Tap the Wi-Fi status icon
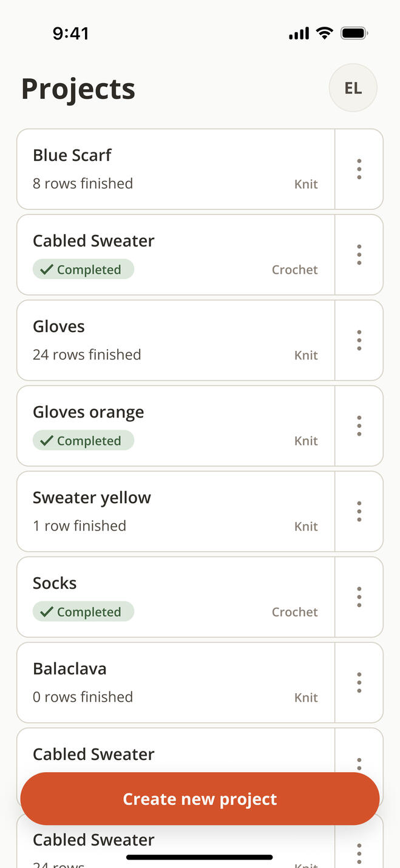400x868 pixels. point(325,33)
